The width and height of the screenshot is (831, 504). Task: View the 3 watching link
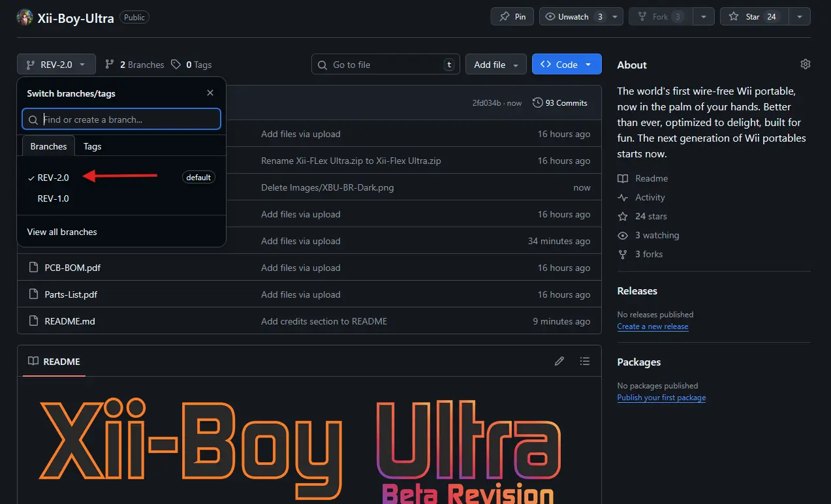tap(648, 235)
